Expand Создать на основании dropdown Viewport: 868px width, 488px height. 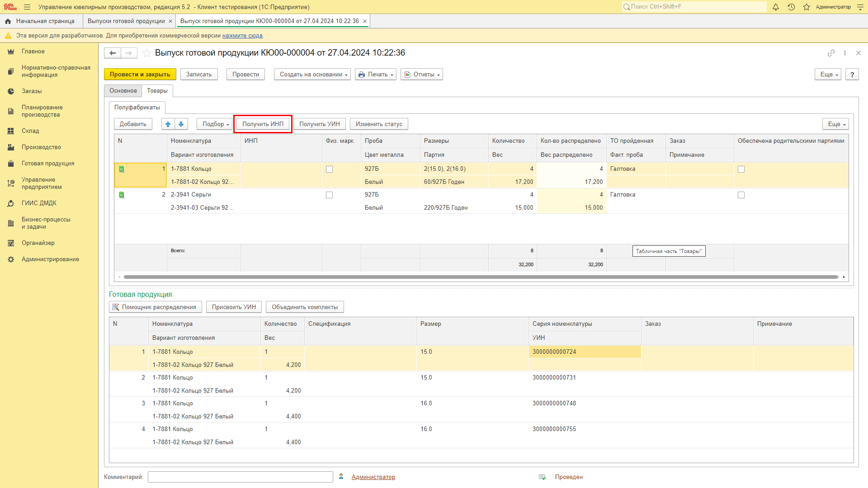click(312, 75)
